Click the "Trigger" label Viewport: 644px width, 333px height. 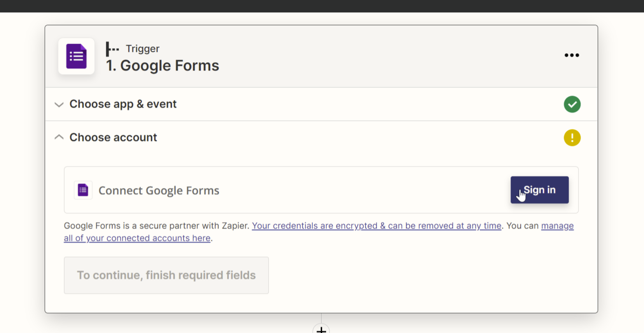click(x=142, y=49)
